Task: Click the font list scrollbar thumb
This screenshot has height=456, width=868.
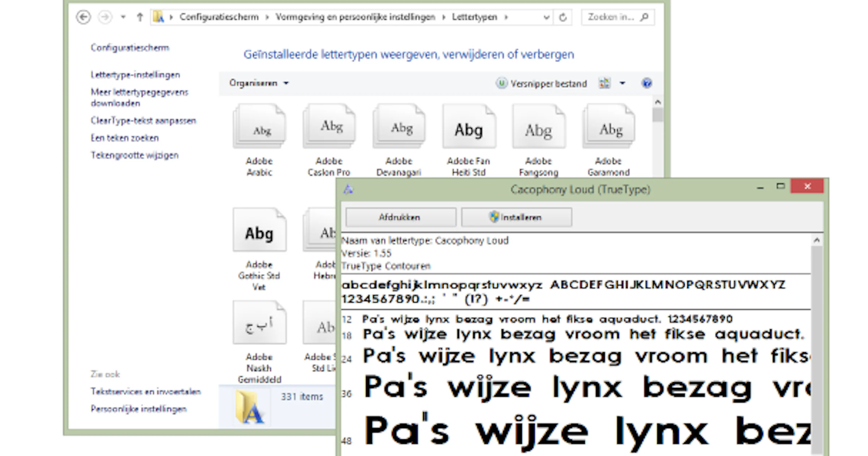Action: pos(658,115)
